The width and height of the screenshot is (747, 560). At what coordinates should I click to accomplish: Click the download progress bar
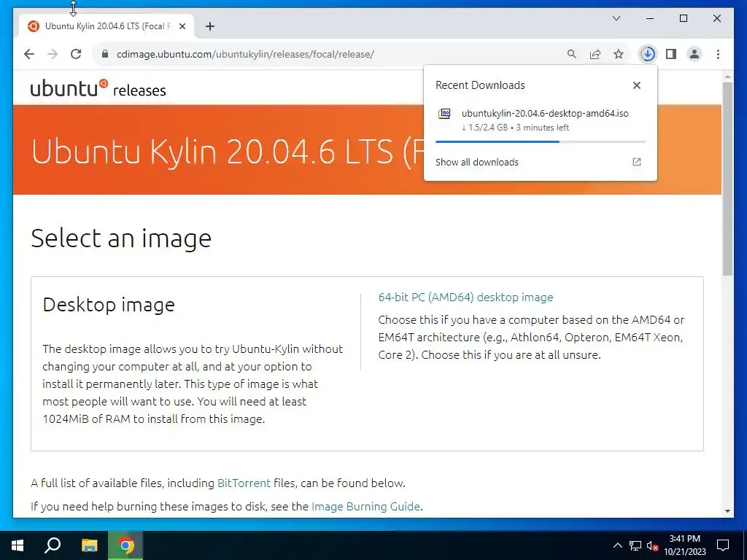coord(541,141)
